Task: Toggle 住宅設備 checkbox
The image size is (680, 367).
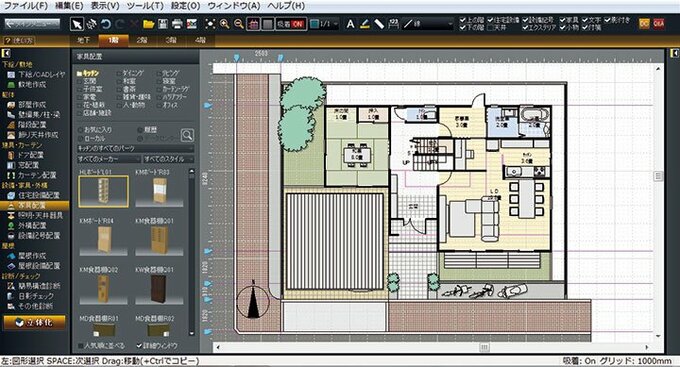Action: point(490,20)
